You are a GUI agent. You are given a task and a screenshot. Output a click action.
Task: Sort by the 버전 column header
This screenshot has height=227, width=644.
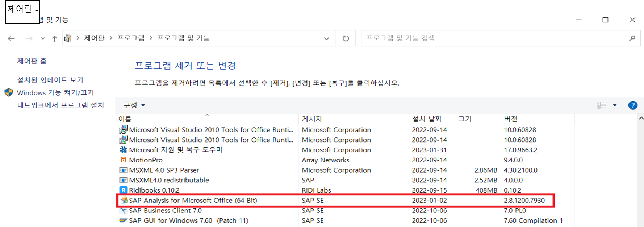538,119
